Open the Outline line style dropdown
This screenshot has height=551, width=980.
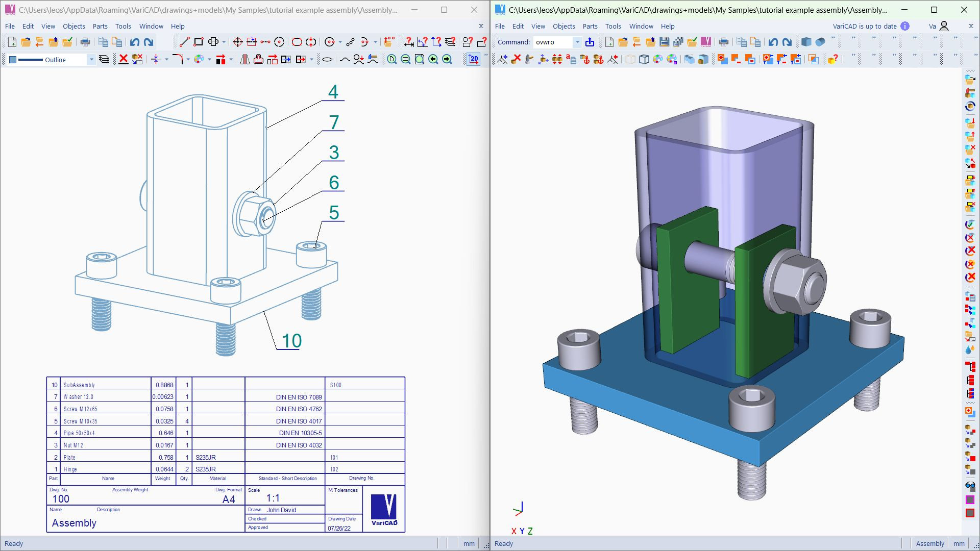[x=92, y=60]
